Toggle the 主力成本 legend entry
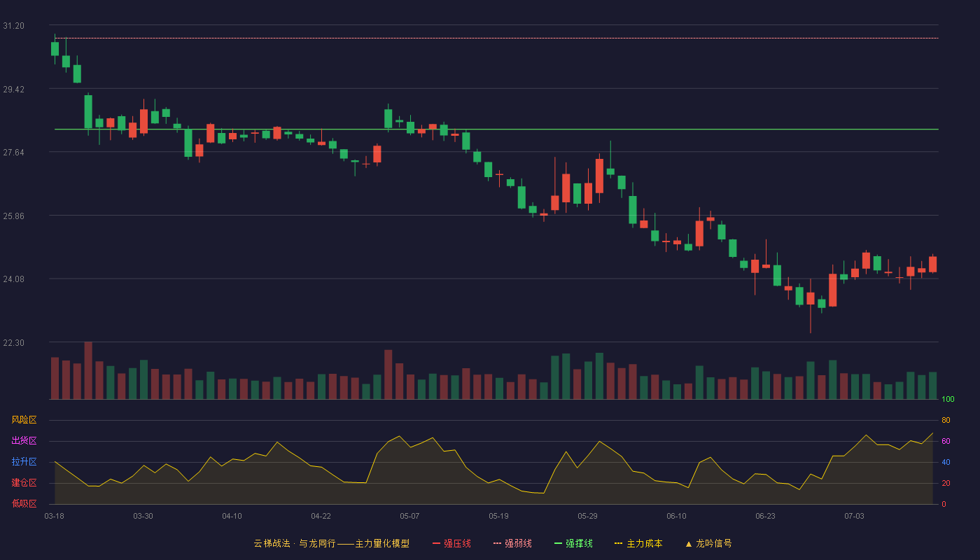This screenshot has height=560, width=980. point(638,543)
